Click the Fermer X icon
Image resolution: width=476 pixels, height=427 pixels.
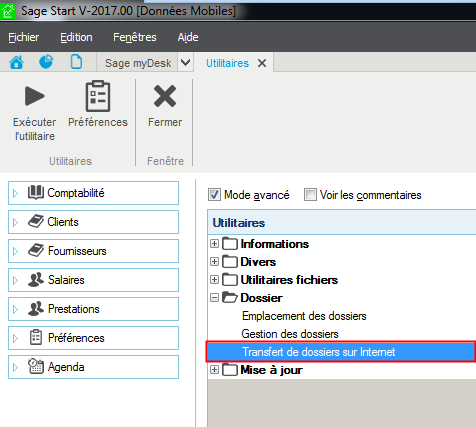click(x=165, y=96)
